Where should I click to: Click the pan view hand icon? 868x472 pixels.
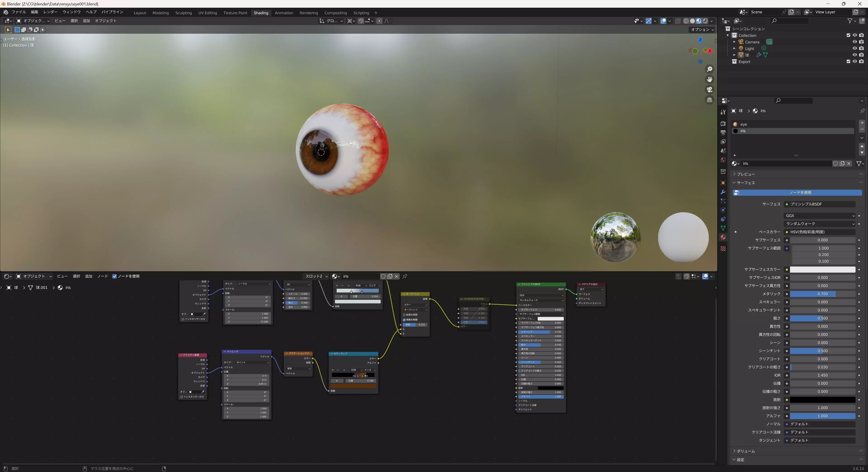(x=710, y=79)
